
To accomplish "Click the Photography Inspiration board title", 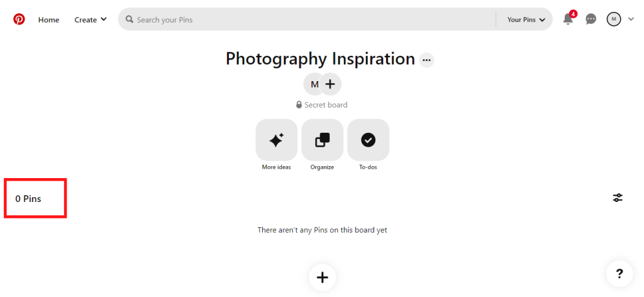I will [x=320, y=59].
